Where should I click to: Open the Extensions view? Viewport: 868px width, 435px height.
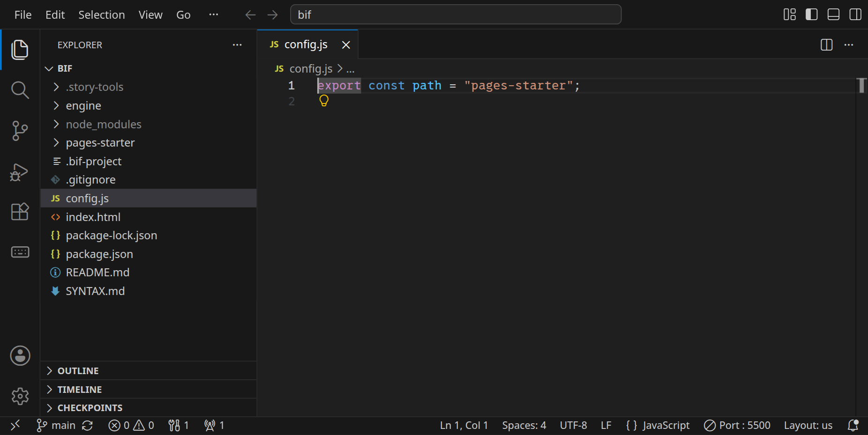click(20, 212)
